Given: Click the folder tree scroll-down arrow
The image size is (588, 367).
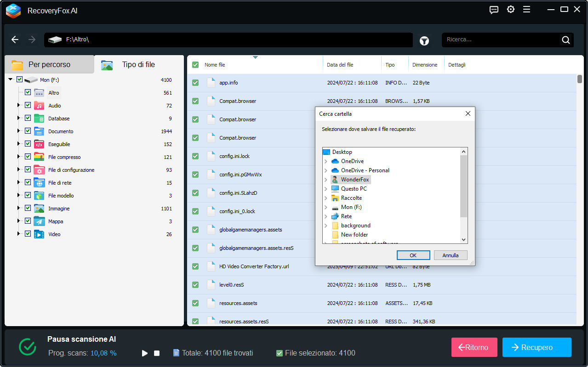Looking at the screenshot, I should pos(463,240).
